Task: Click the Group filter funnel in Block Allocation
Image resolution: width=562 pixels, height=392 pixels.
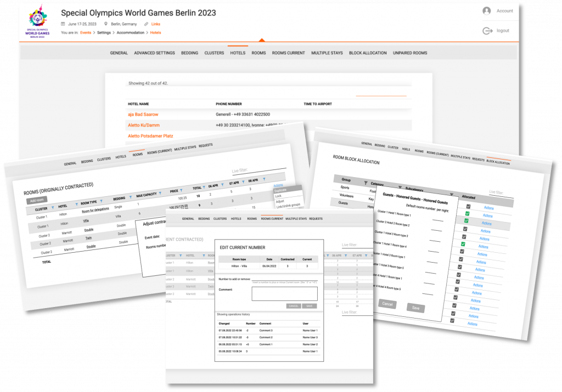Action: [x=366, y=183]
